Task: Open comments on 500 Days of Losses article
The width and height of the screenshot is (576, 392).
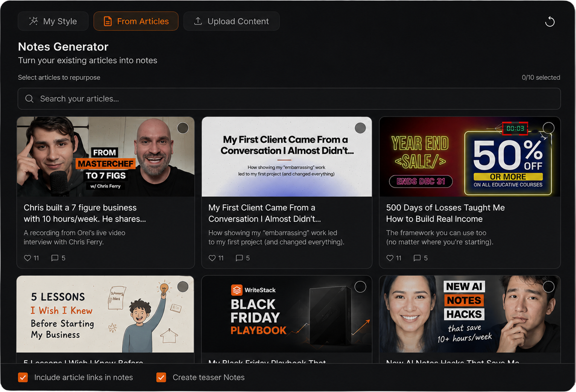Action: pyautogui.click(x=417, y=258)
